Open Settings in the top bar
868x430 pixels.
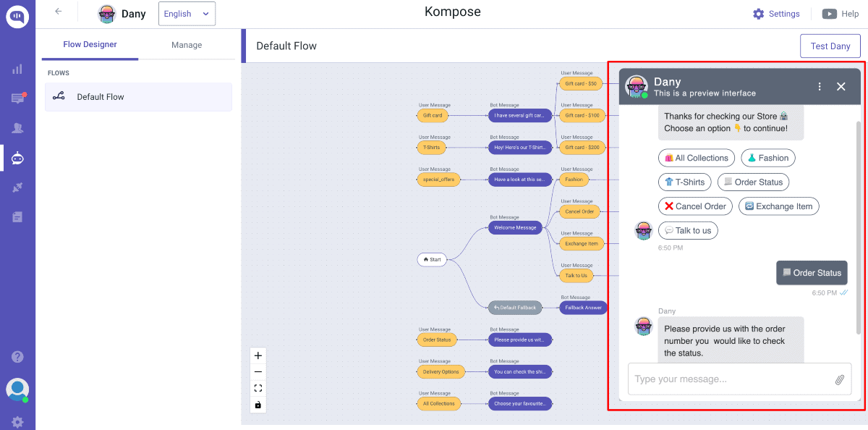click(776, 14)
